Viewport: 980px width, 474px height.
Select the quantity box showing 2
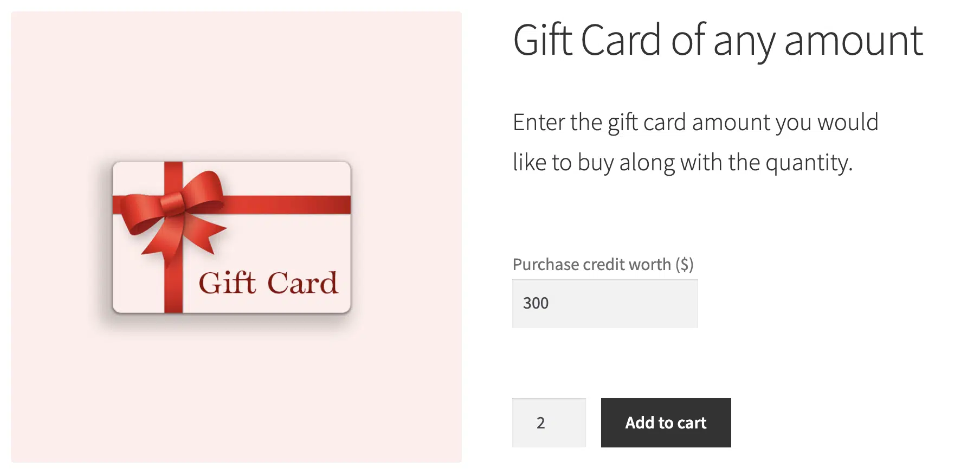pos(549,422)
